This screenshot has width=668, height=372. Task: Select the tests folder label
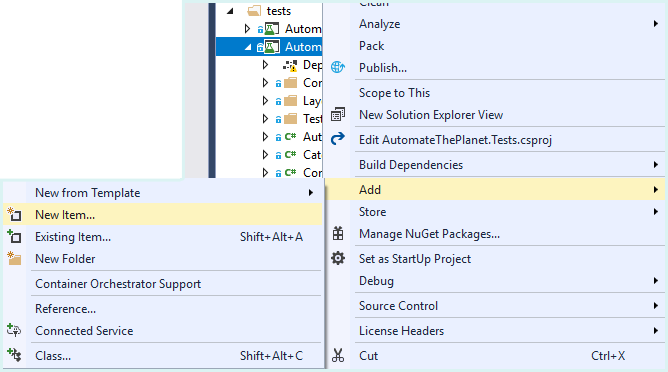point(279,11)
